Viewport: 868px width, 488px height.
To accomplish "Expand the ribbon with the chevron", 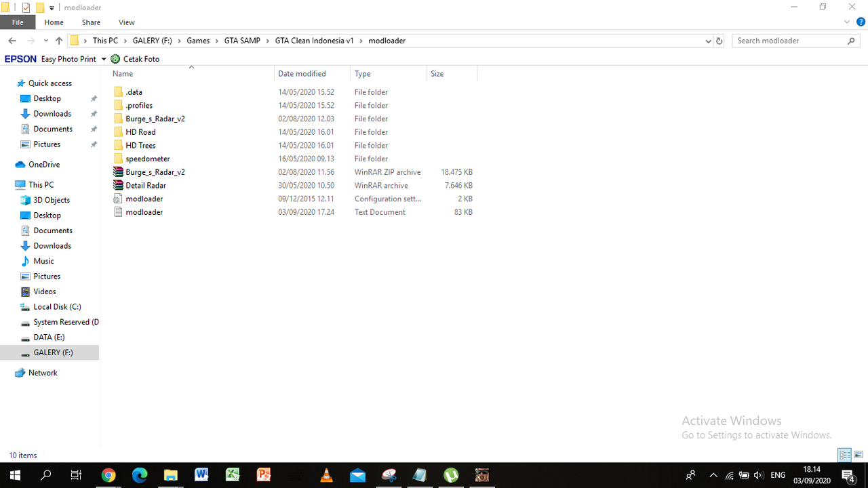I will click(847, 22).
